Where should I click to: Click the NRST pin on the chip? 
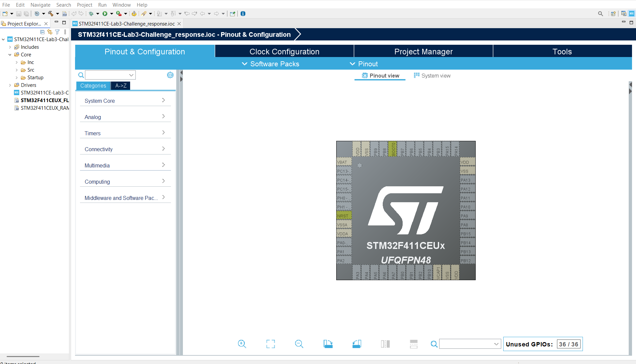(x=343, y=216)
